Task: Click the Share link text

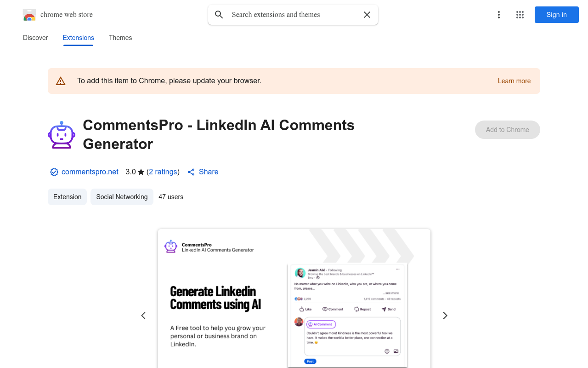Action: [209, 172]
